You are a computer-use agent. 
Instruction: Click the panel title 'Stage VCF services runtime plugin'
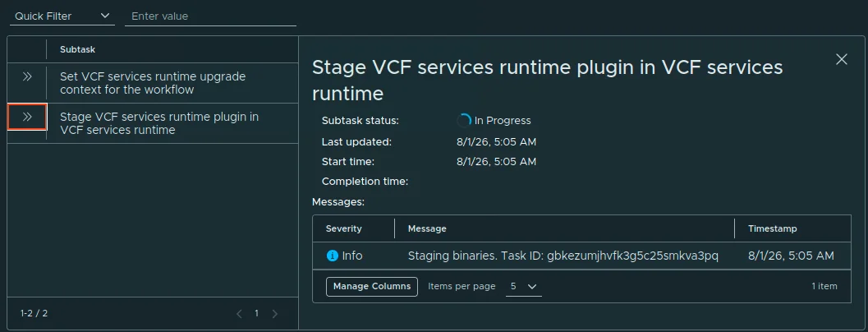[548, 81]
